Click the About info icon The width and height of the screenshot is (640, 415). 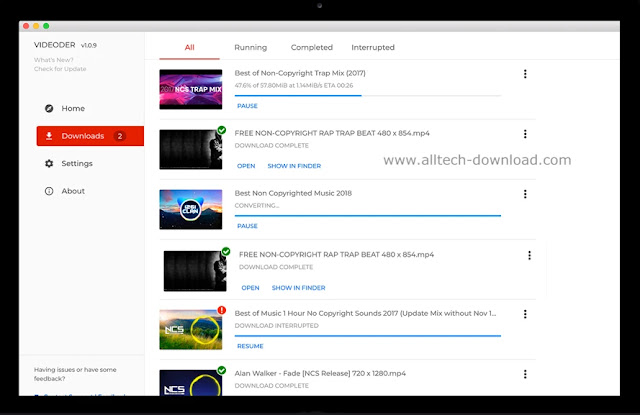click(x=49, y=191)
